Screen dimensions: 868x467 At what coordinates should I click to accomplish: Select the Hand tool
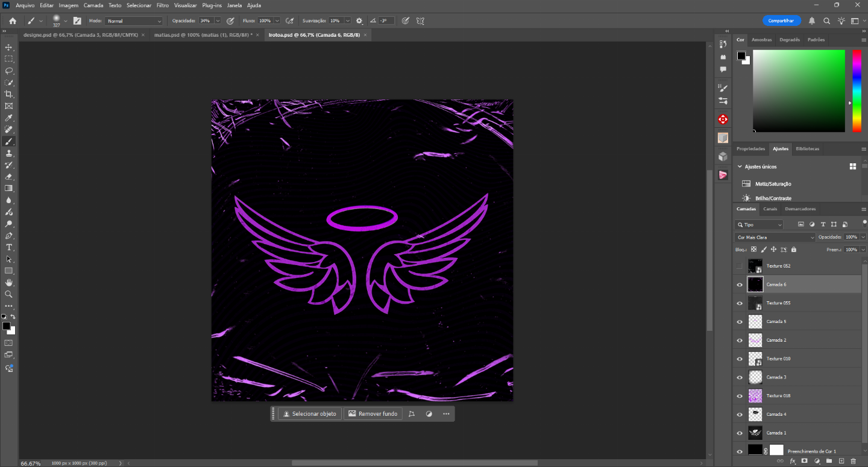[9, 283]
